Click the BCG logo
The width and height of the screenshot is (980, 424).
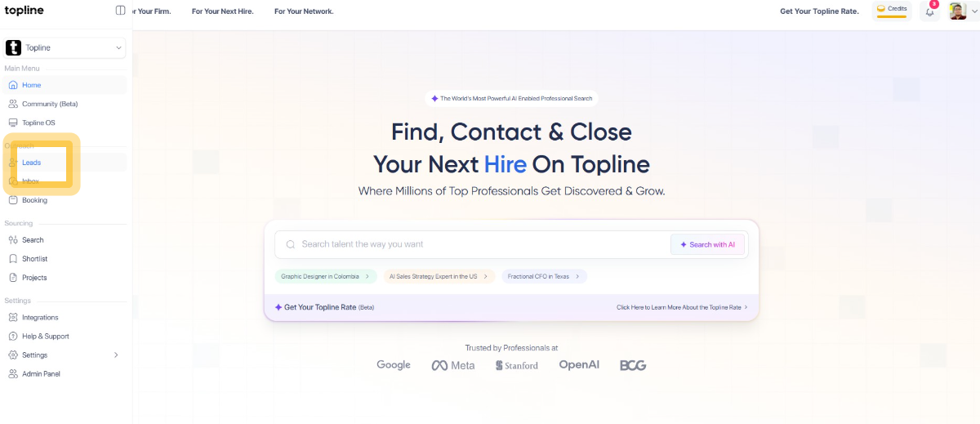click(633, 365)
